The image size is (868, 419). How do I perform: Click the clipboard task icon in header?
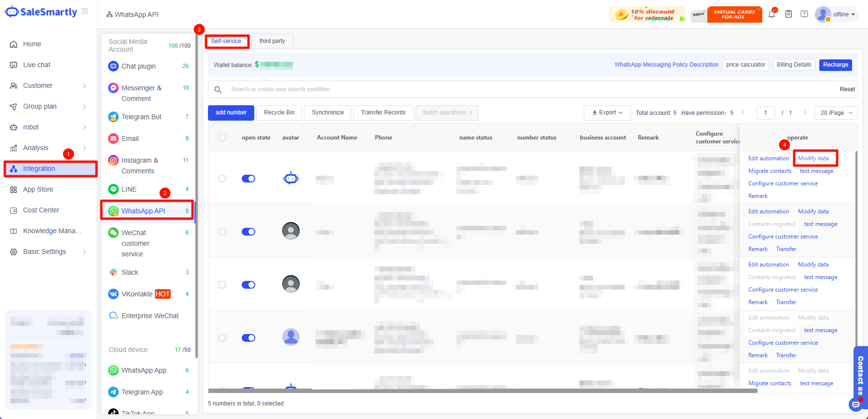pyautogui.click(x=788, y=14)
